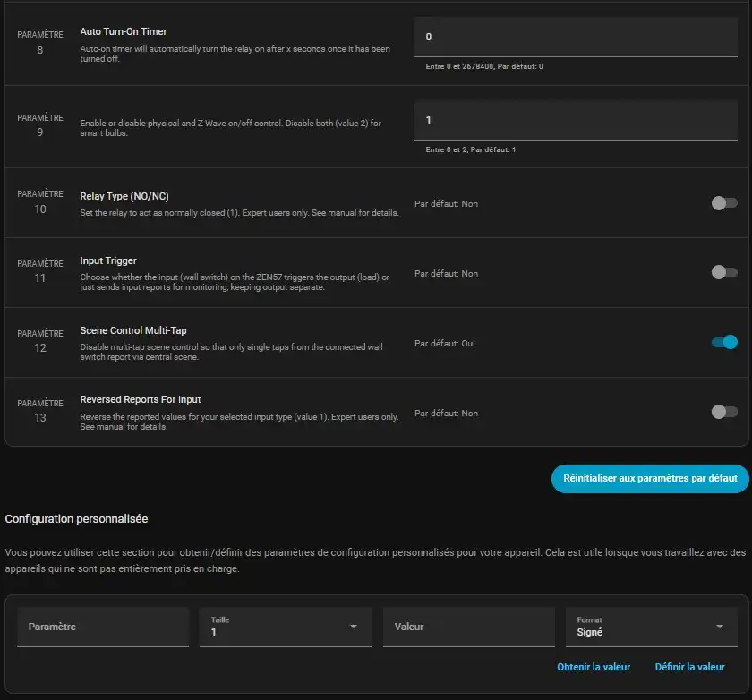Viewport: 752px width, 700px height.
Task: Enable the Relay Type (NO/NC) switch
Action: pos(723,203)
